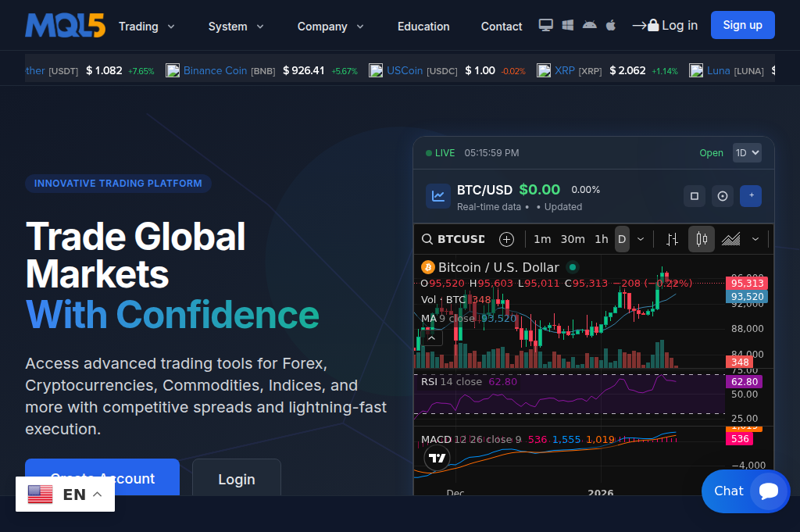The width and height of the screenshot is (800, 532).
Task: Click the Apple platform icon in header
Action: click(x=610, y=25)
